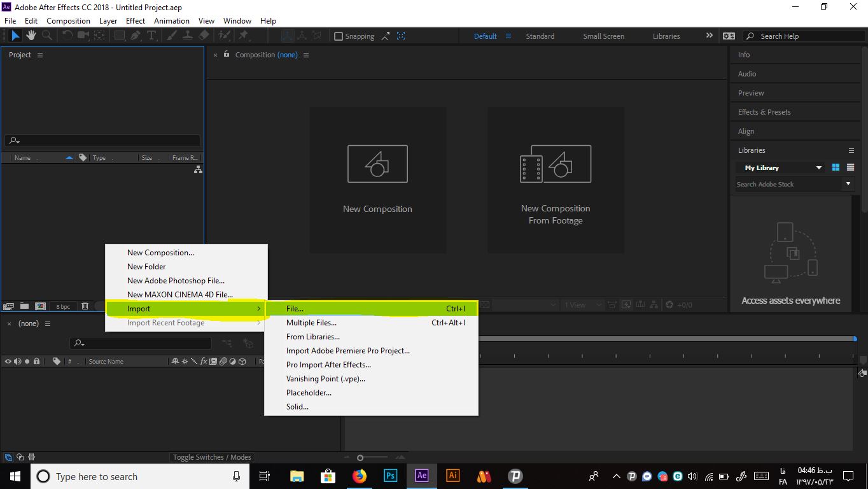Image resolution: width=868 pixels, height=489 pixels.
Task: Choose File... from Import submenu
Action: [371, 309]
